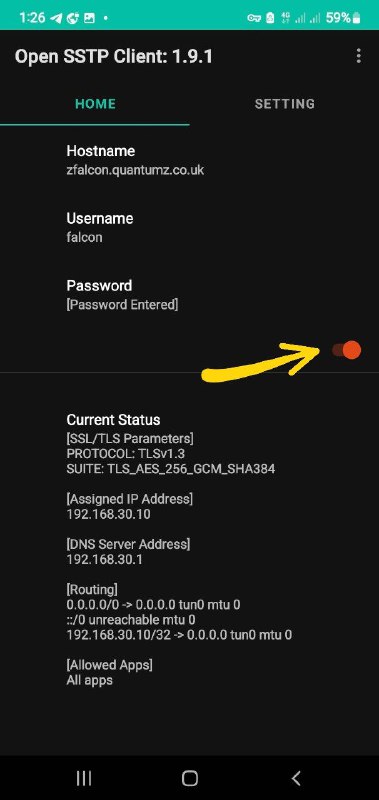379x800 pixels.
Task: Switch to the SETTING tab
Action: [x=285, y=104]
